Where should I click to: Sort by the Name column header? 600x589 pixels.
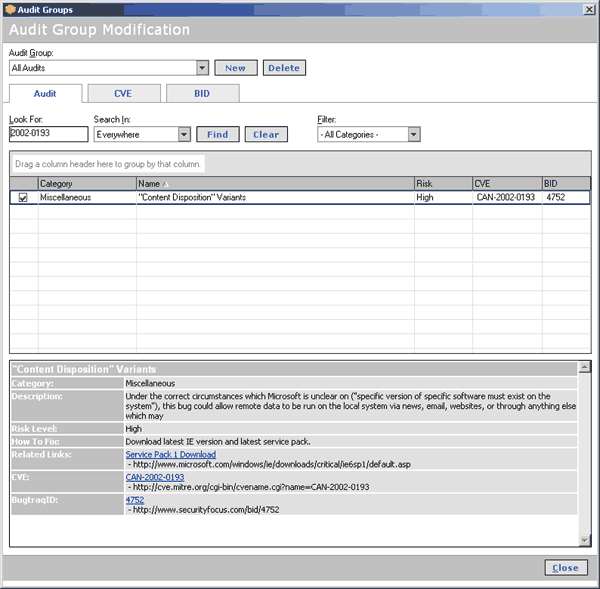pos(275,184)
